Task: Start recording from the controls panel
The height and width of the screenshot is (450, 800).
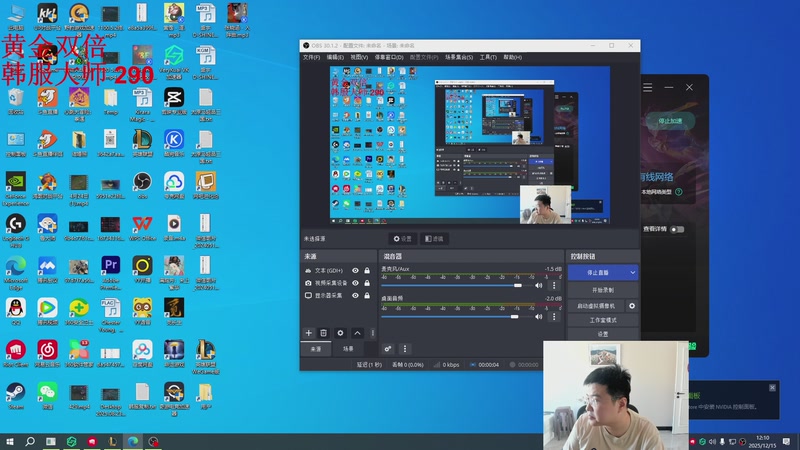Action: [603, 290]
